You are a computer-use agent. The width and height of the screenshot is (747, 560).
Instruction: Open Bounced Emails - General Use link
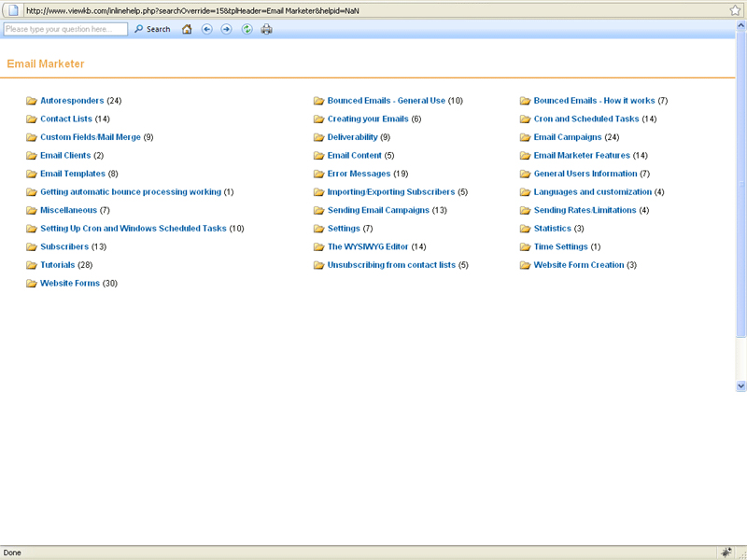point(387,101)
